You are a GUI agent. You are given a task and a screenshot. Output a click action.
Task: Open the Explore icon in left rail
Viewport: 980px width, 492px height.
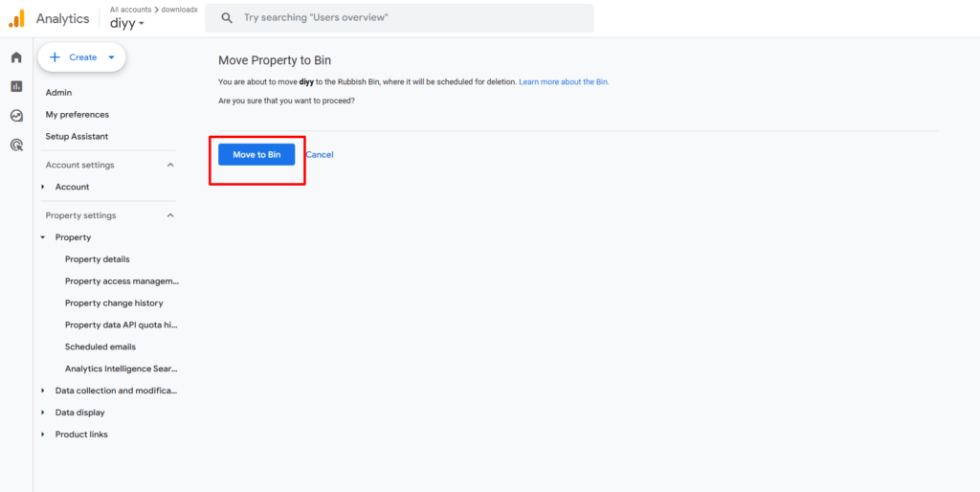point(17,116)
